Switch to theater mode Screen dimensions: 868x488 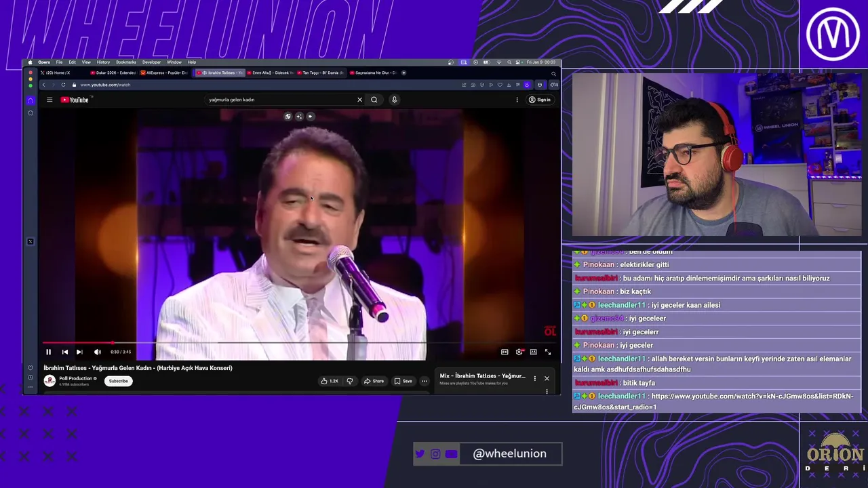pyautogui.click(x=534, y=352)
